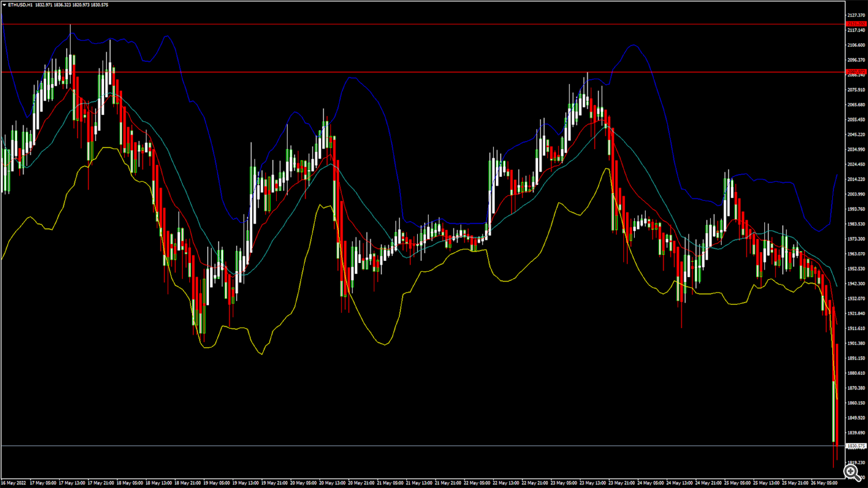Screen dimensions: 868x488
Task: Click the 1849.920 price scale label
Action: pyautogui.click(x=856, y=418)
